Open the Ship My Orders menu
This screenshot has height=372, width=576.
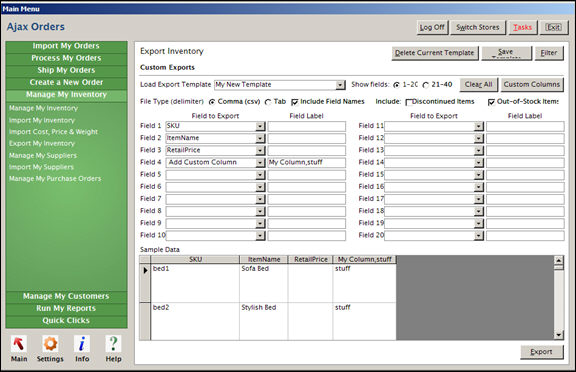[x=66, y=70]
